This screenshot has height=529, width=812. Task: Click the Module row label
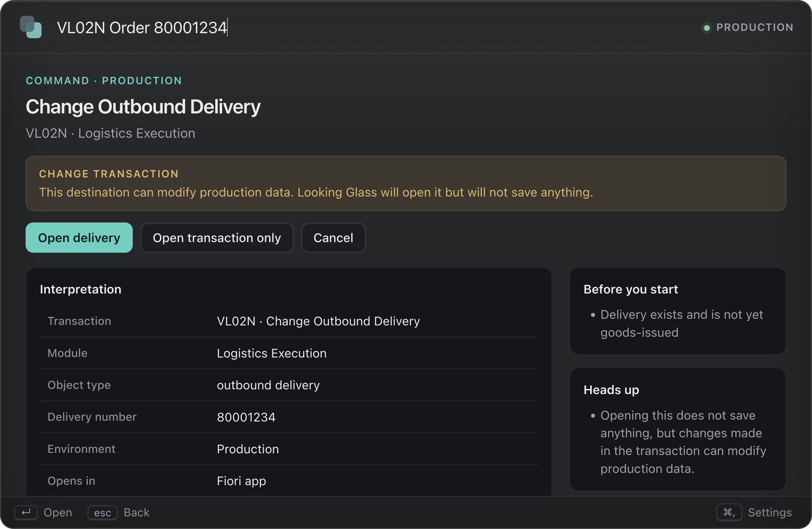[x=68, y=353]
